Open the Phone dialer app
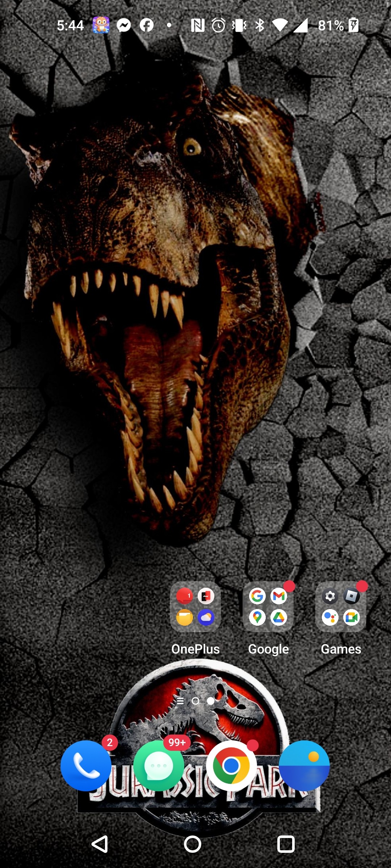The image size is (391, 868). coord(86,766)
